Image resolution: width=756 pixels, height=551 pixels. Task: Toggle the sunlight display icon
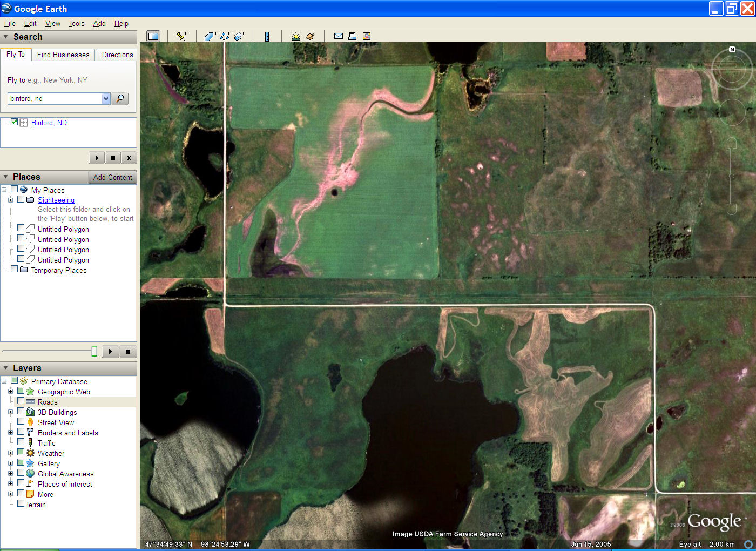295,36
